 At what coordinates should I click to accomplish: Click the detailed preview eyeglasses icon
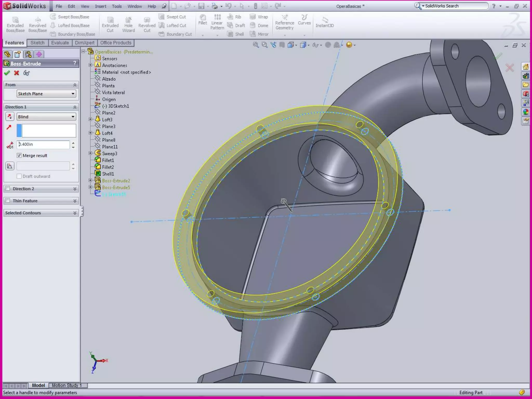(x=26, y=73)
